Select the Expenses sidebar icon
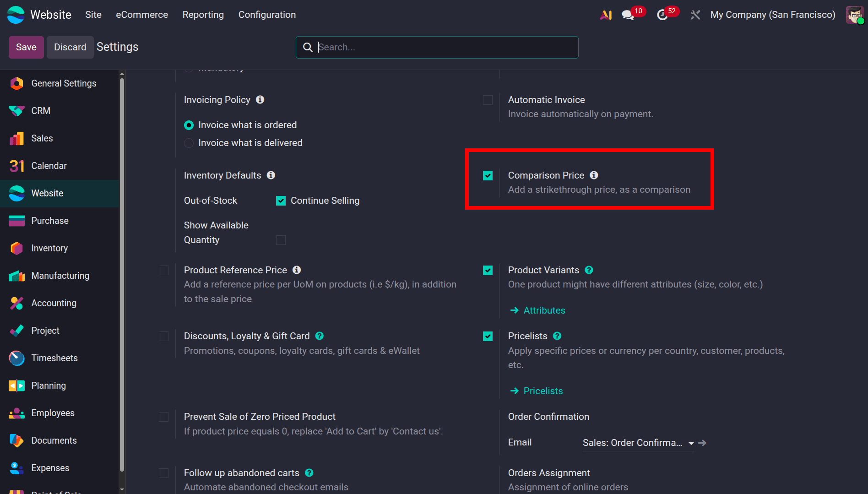This screenshot has width=868, height=494. tap(16, 468)
